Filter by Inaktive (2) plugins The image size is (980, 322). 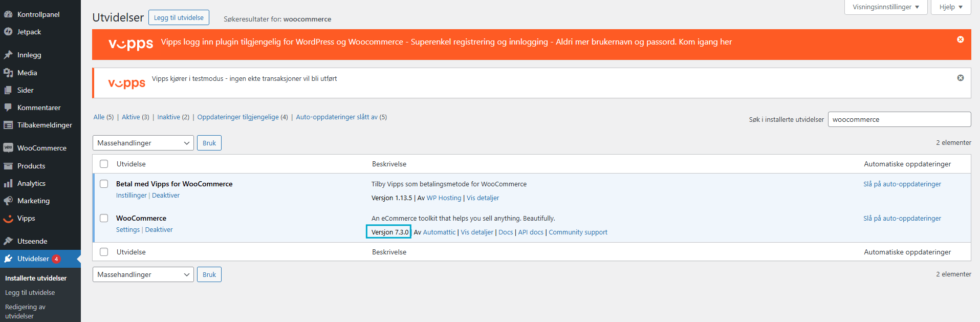tap(173, 117)
